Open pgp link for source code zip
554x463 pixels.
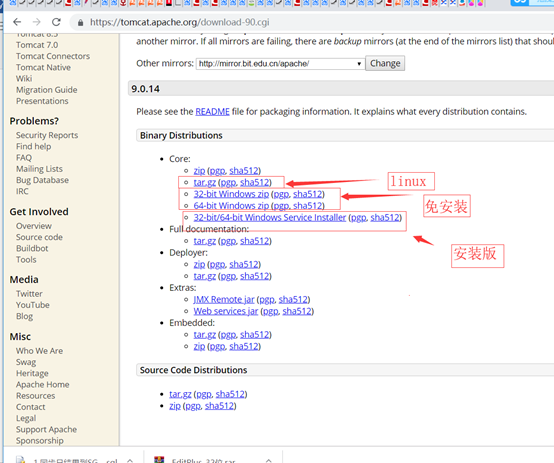(x=193, y=406)
